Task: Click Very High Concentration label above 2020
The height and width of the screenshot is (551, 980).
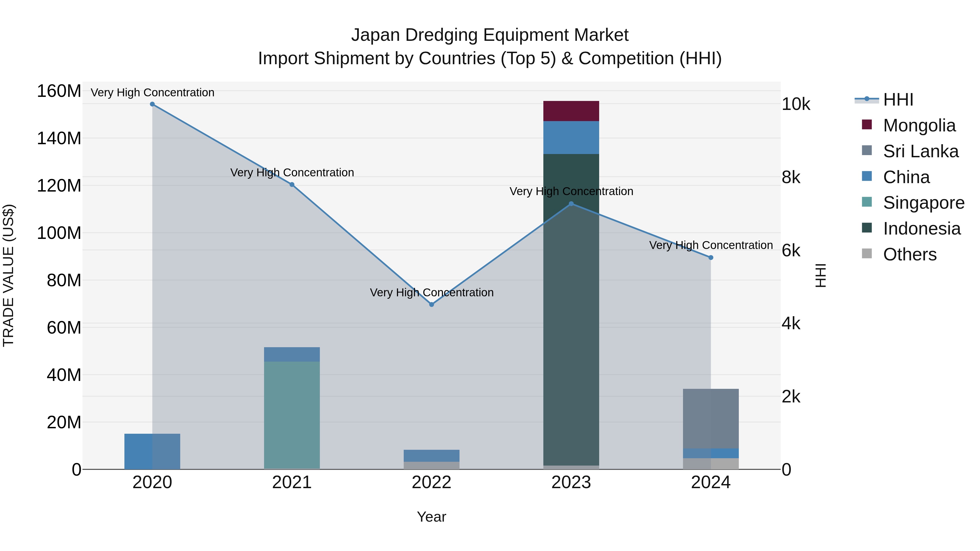Action: 152,93
